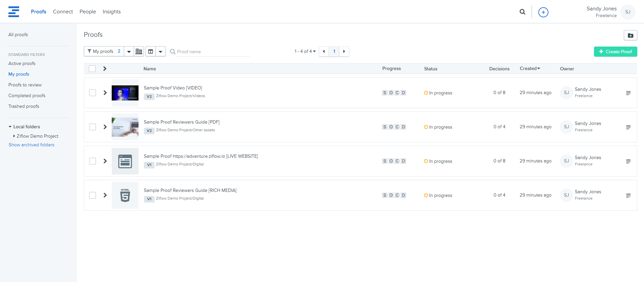
Task: Click V2 version badge of PDF proof
Action: pyautogui.click(x=149, y=131)
